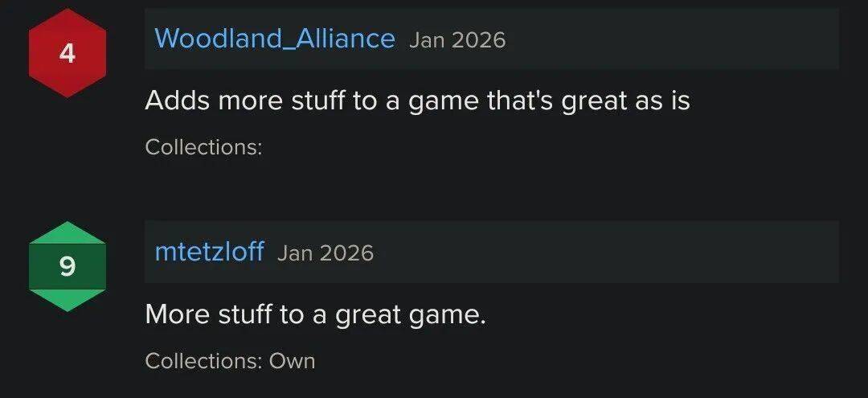Click the 'Own' collection status
868x398 pixels.
click(x=292, y=360)
